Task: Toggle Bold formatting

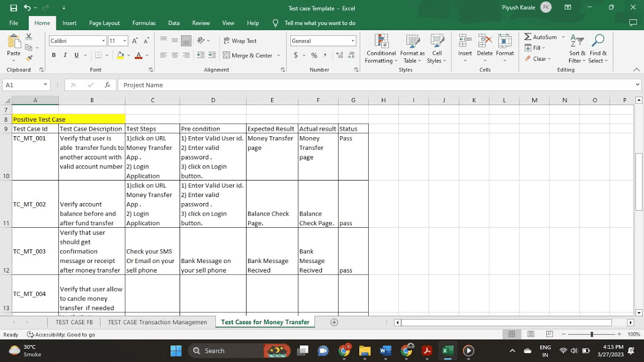Action: [x=54, y=55]
